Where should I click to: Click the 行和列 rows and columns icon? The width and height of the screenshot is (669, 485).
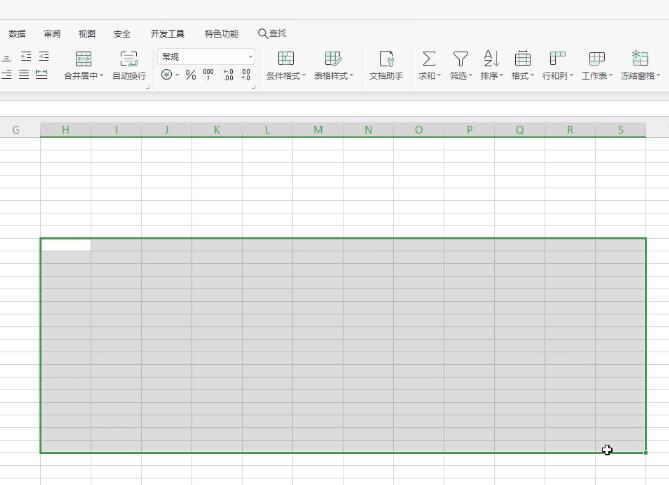click(x=558, y=58)
